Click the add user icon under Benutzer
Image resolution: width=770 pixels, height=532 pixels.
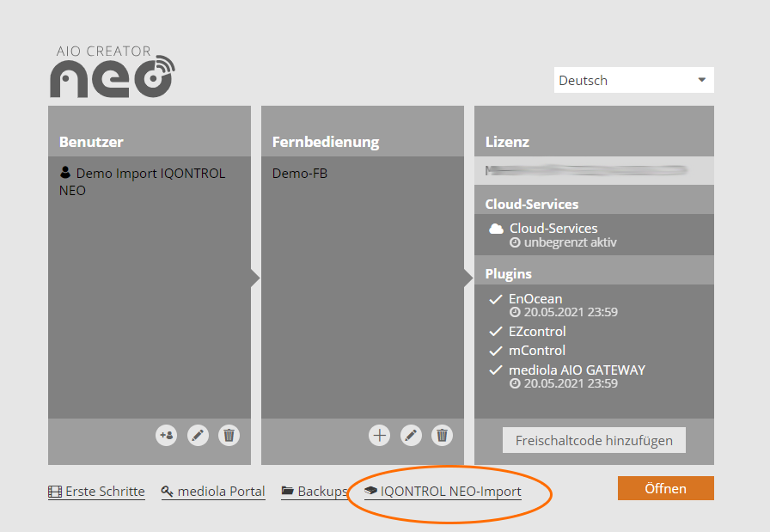pos(167,436)
